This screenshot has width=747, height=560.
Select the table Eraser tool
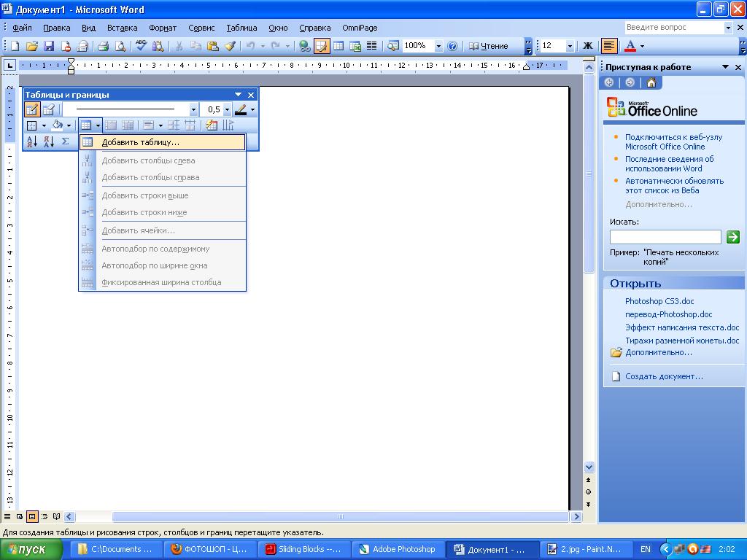click(x=49, y=109)
